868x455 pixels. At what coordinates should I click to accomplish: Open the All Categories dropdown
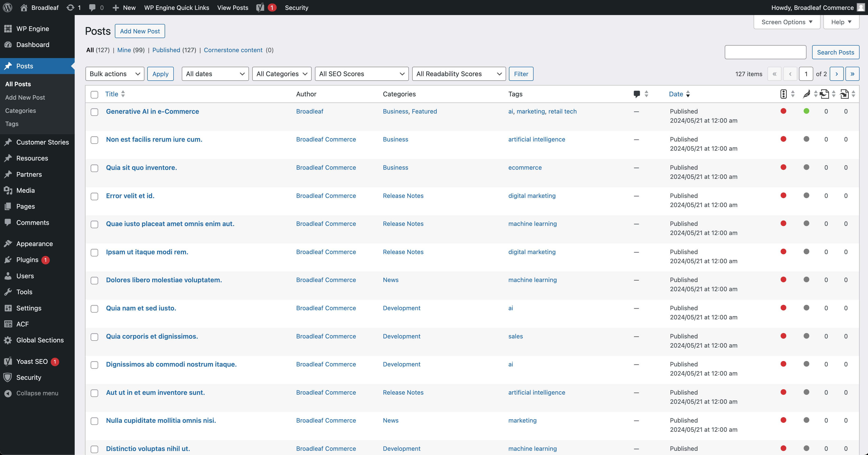coord(282,74)
